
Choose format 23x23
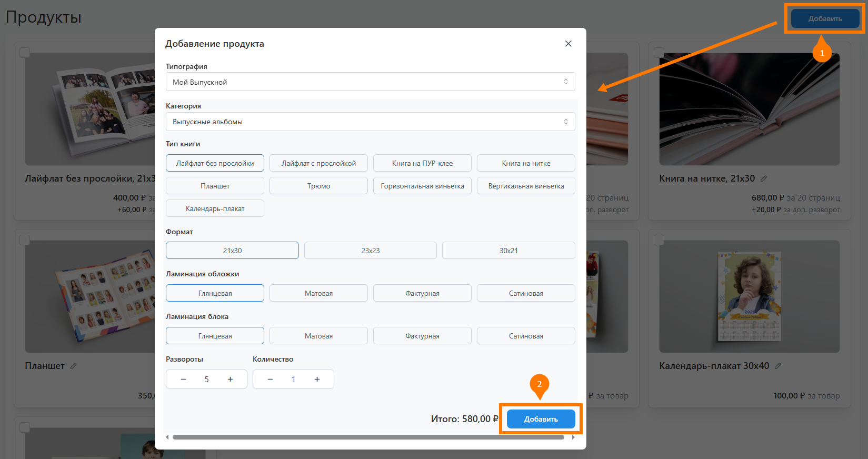[x=370, y=251]
